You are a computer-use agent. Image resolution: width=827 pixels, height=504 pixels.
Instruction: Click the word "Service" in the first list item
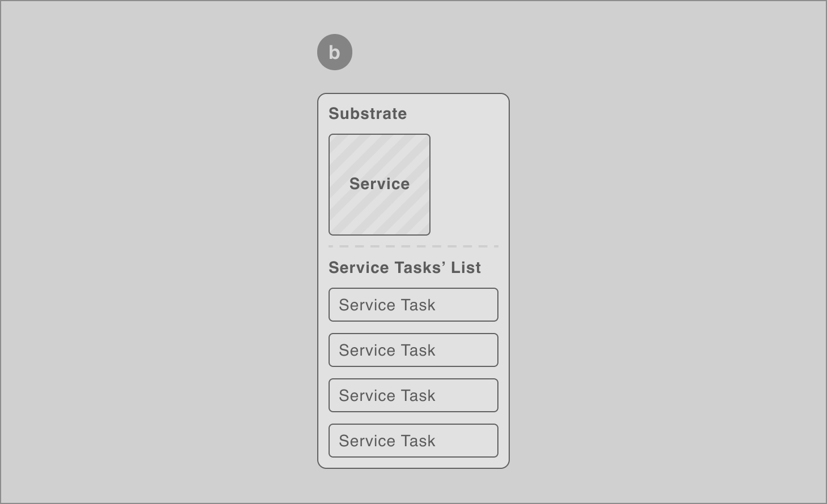click(367, 305)
